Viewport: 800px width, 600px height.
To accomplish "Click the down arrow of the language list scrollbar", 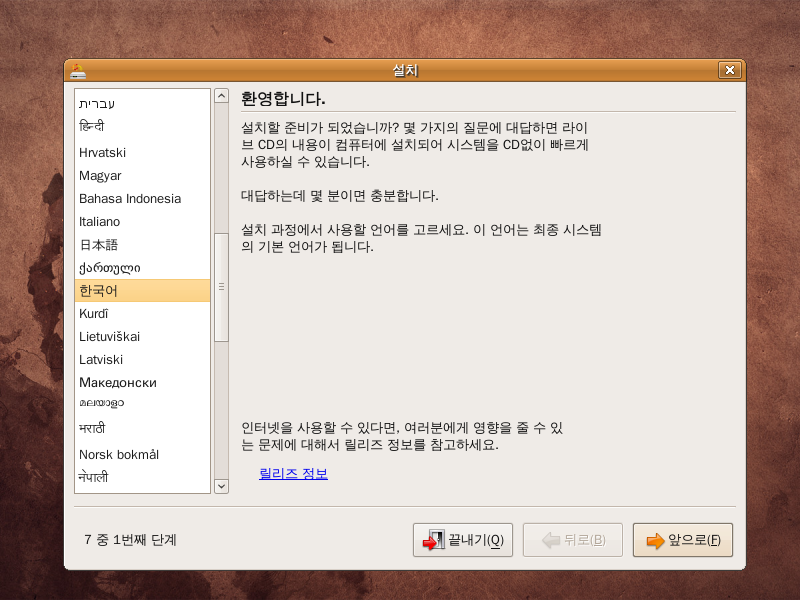I will point(221,486).
